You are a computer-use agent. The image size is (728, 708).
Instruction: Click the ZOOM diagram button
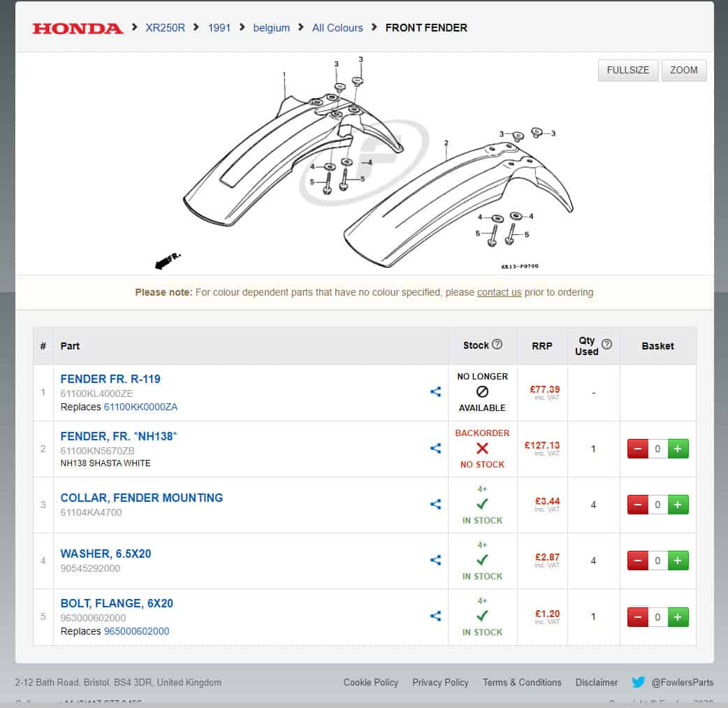683,70
